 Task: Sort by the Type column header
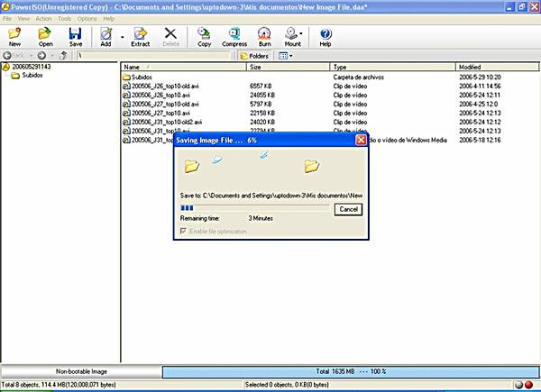click(392, 67)
